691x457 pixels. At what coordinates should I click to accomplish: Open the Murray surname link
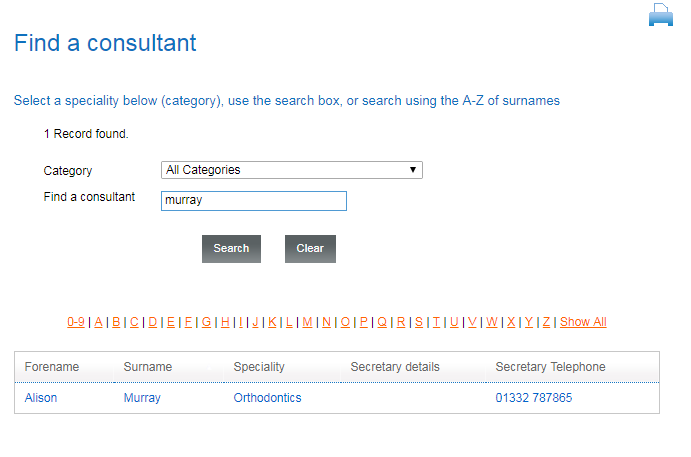[x=142, y=398]
